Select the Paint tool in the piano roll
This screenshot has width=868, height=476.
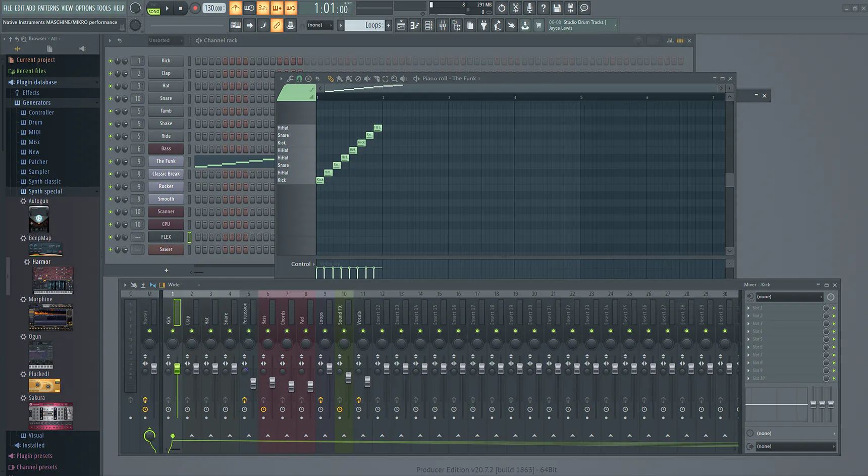(x=341, y=79)
